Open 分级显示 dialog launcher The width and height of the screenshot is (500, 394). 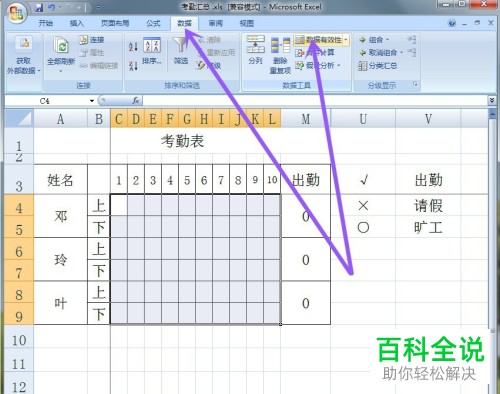415,84
